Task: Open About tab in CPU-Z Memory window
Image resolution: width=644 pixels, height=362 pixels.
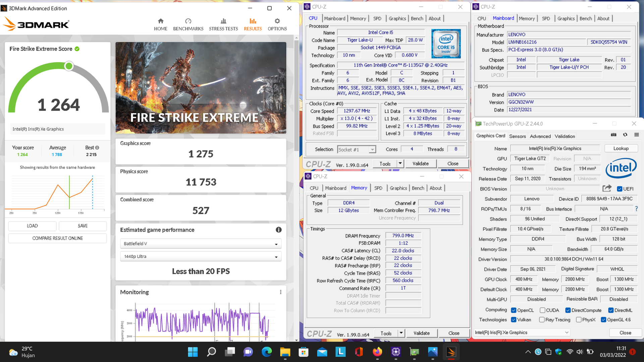Action: pos(435,188)
